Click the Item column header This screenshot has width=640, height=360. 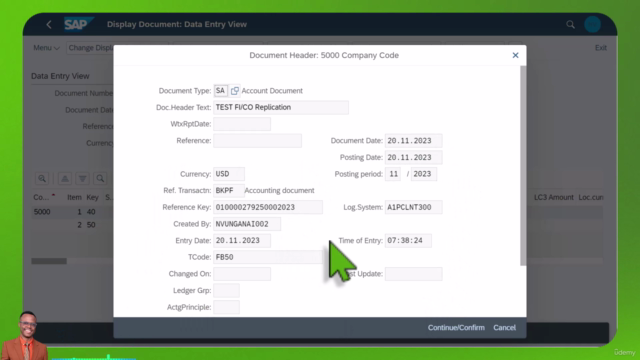click(x=74, y=198)
